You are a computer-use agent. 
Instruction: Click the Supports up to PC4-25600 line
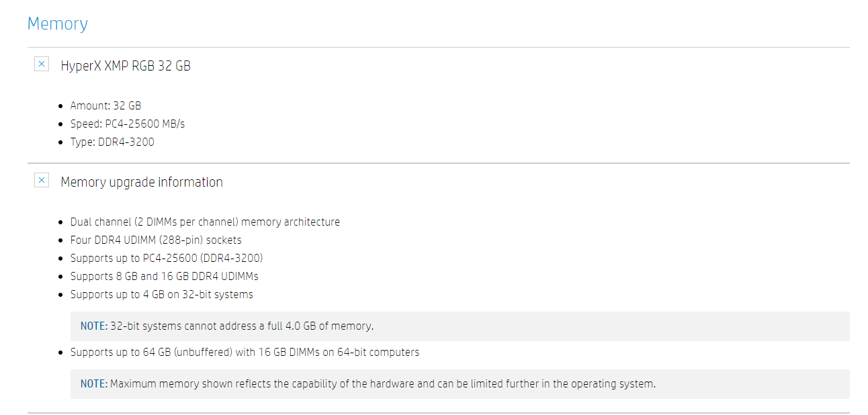pyautogui.click(x=167, y=258)
